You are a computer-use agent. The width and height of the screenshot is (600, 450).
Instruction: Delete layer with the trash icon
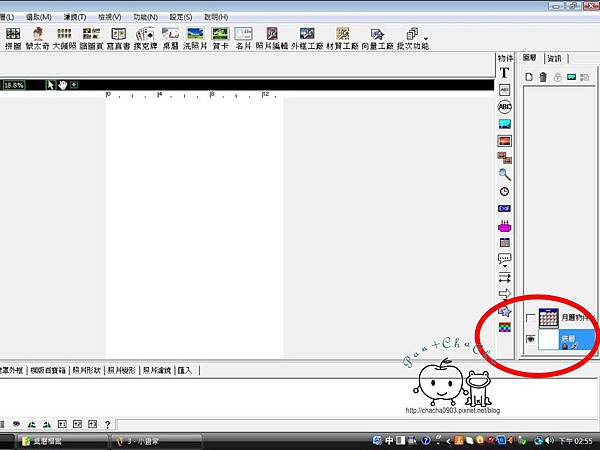point(543,77)
